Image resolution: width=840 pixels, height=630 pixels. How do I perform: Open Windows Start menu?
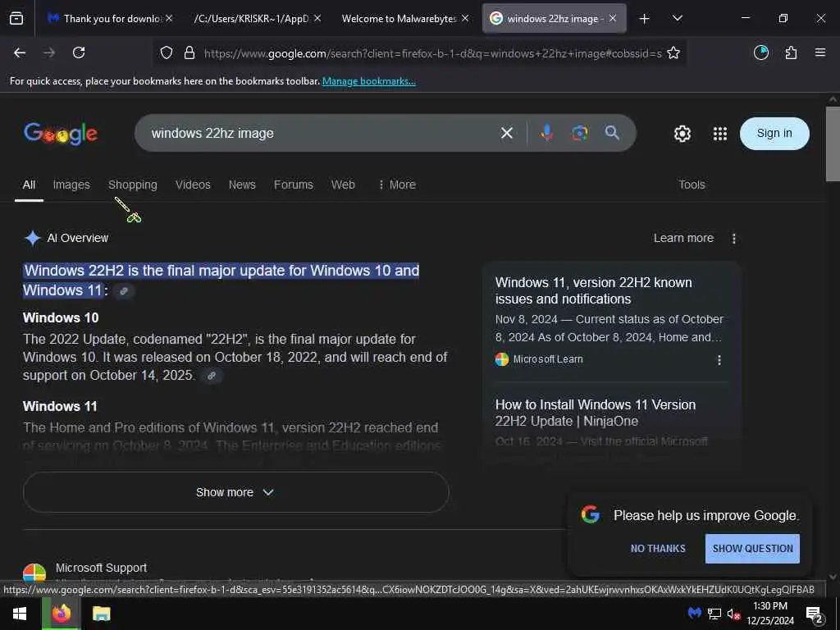point(20,614)
